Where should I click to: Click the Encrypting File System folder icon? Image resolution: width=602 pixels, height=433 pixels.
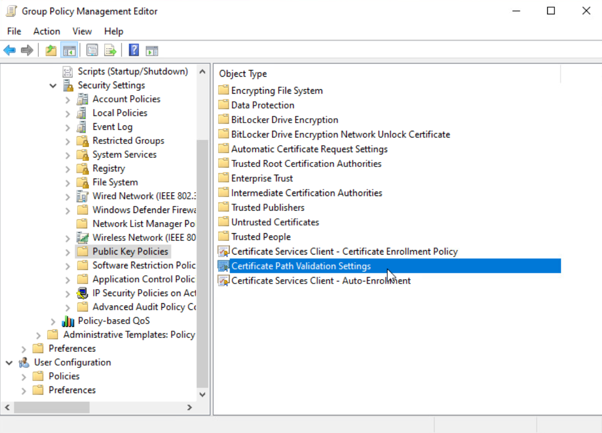223,90
